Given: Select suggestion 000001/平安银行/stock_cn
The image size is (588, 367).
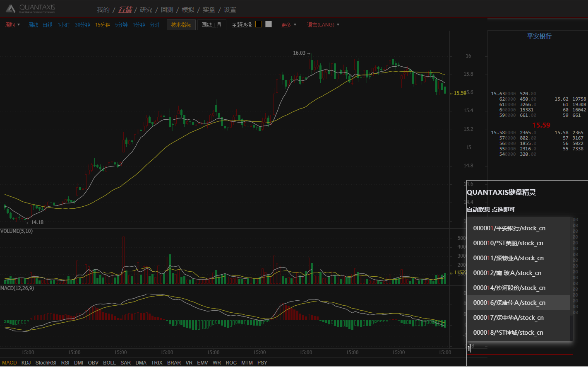Looking at the screenshot, I should click(x=518, y=228).
